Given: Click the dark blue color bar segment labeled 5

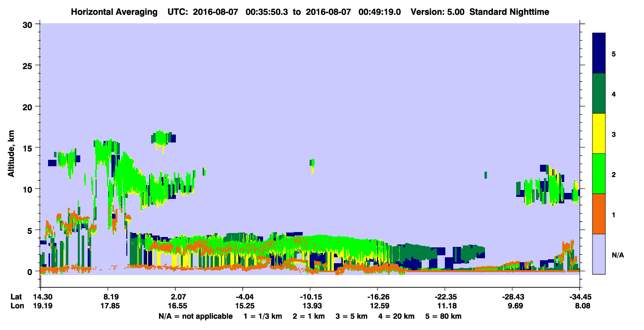Looking at the screenshot, I should [599, 53].
